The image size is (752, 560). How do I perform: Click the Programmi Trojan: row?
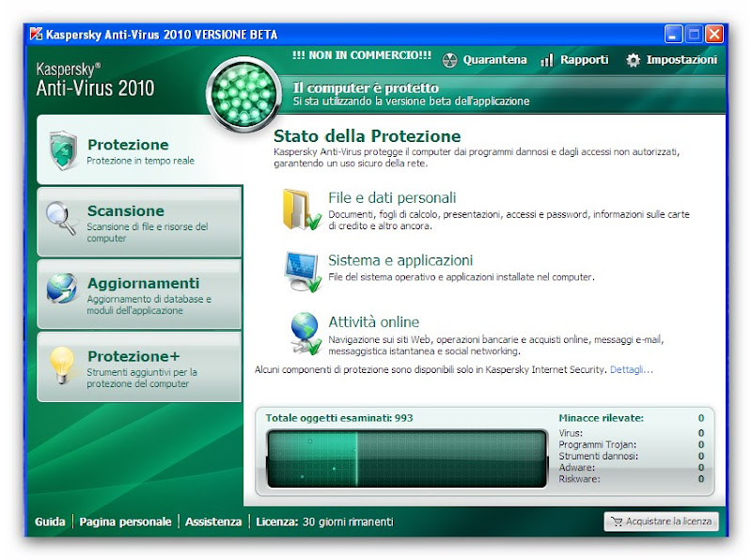pos(631,444)
